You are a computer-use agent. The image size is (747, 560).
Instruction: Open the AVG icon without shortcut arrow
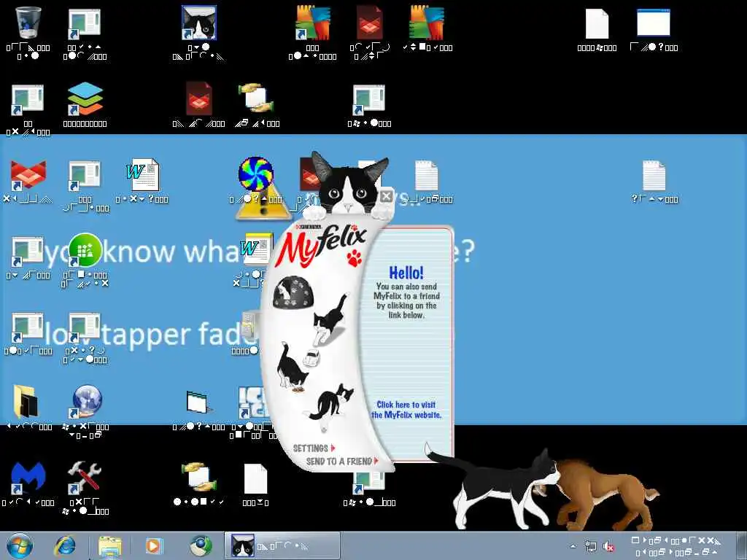point(427,23)
